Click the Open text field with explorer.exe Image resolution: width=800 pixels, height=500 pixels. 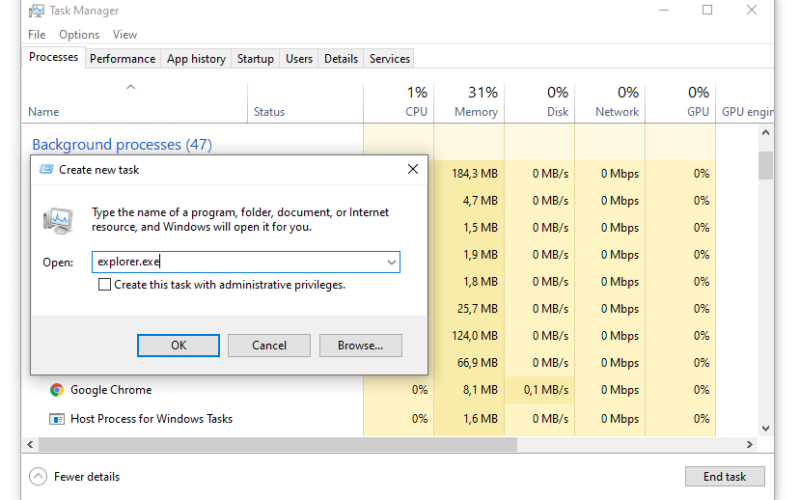click(x=246, y=262)
